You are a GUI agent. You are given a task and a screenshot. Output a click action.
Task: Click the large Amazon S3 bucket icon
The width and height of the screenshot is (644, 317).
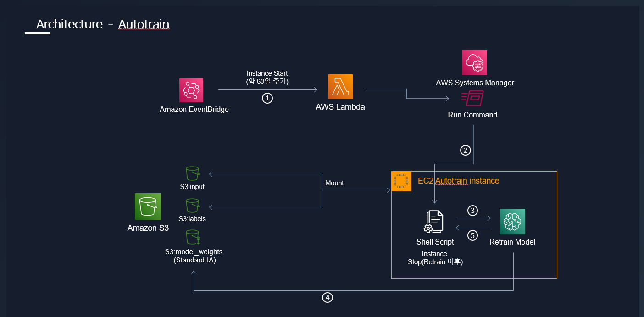click(x=148, y=206)
